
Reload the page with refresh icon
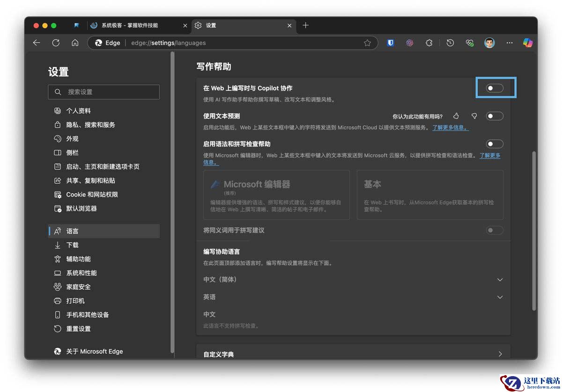[56, 43]
